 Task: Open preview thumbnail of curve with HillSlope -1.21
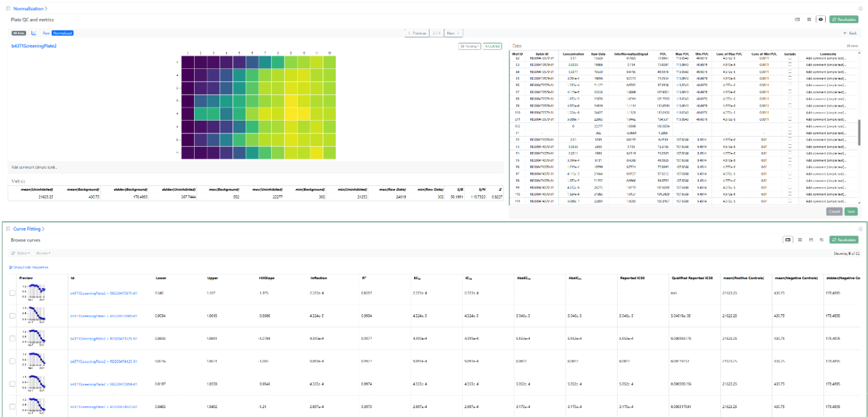34,406
